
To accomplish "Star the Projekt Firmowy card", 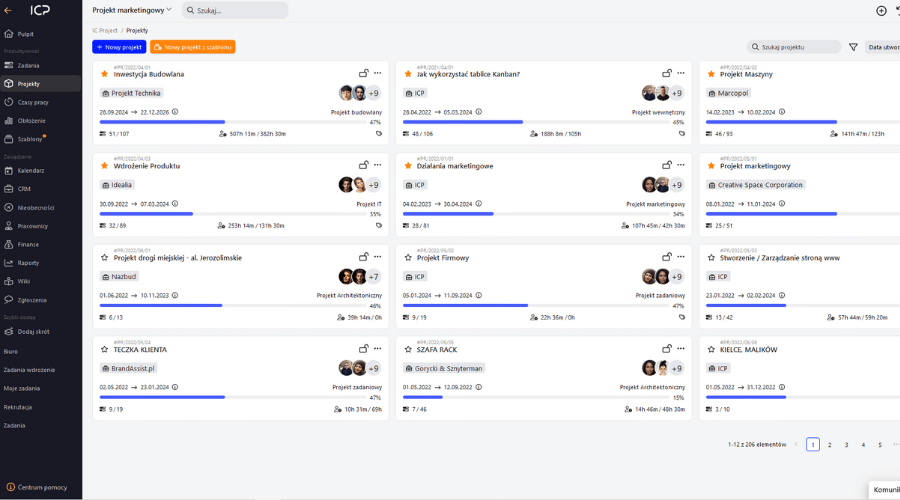I will click(x=408, y=258).
